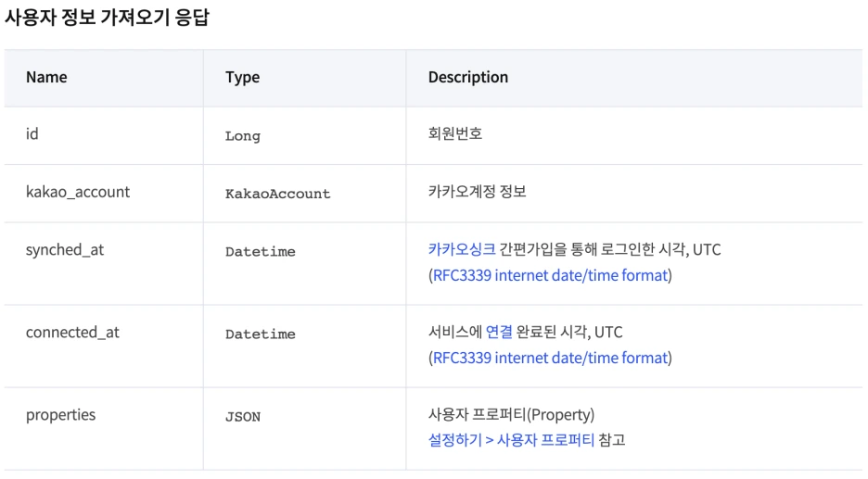The image size is (868, 479).
Task: Click the 사용자 정보 가져오기 응답 heading
Action: point(107,18)
